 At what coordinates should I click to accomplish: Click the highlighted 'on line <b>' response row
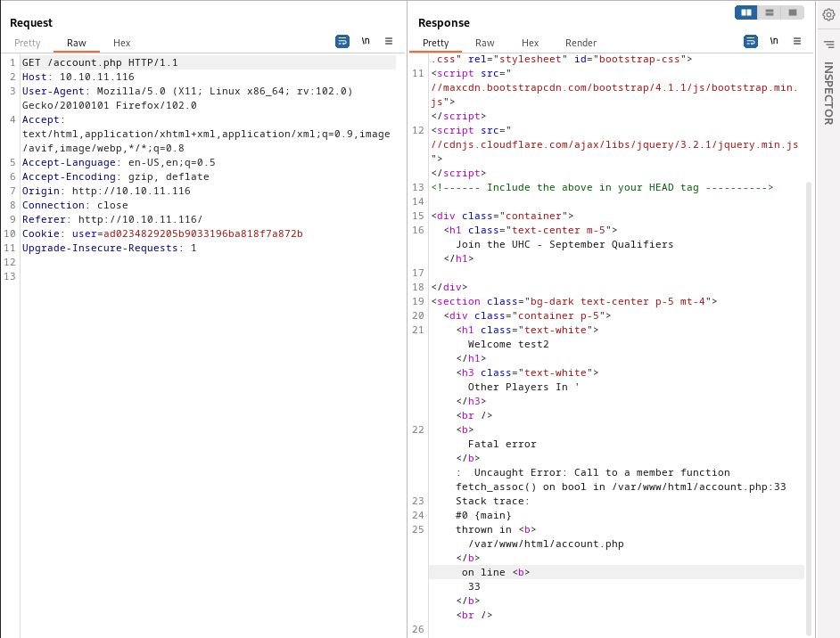pos(616,572)
